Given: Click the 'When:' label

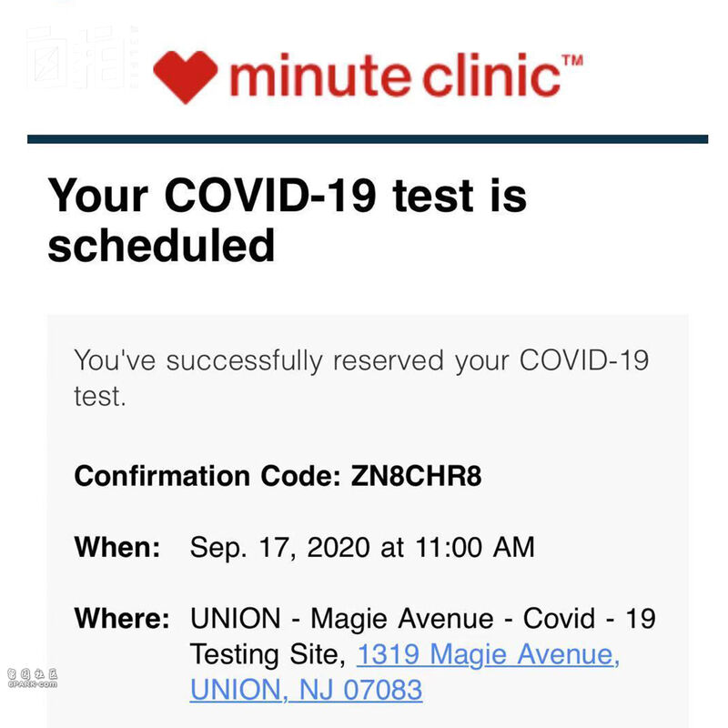Looking at the screenshot, I should [117, 547].
